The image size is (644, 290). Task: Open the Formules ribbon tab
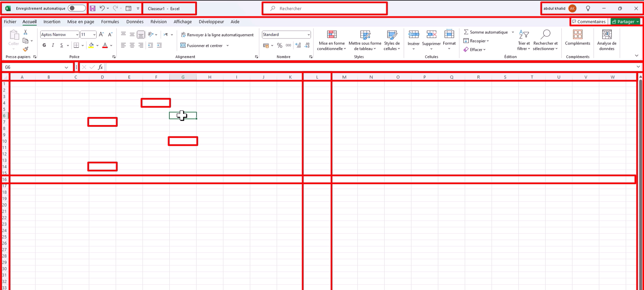[x=110, y=22]
